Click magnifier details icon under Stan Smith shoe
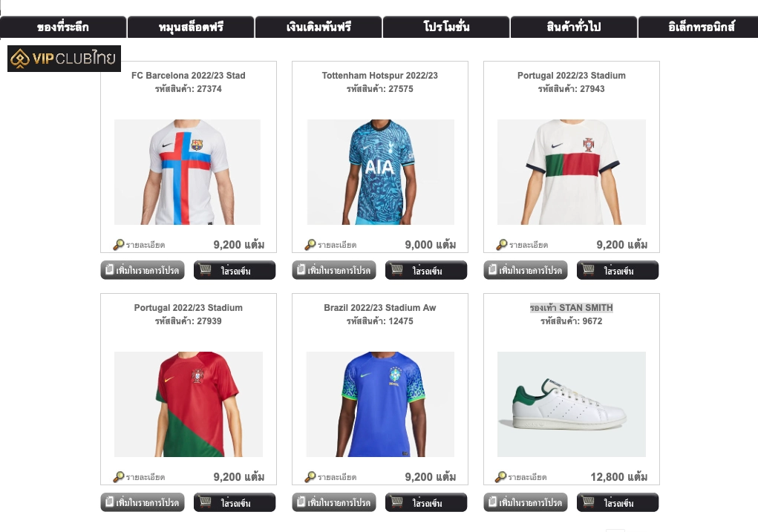This screenshot has height=532, width=758. click(x=501, y=477)
